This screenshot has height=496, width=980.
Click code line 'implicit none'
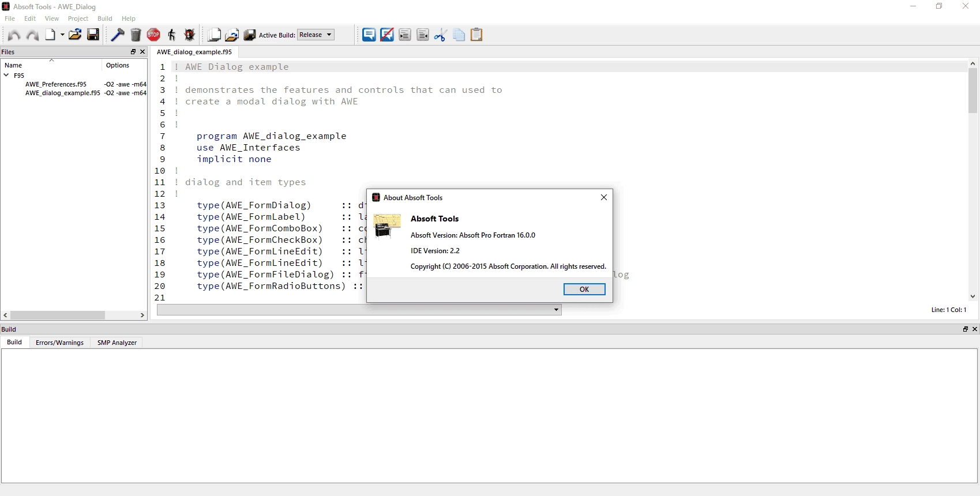pos(234,159)
